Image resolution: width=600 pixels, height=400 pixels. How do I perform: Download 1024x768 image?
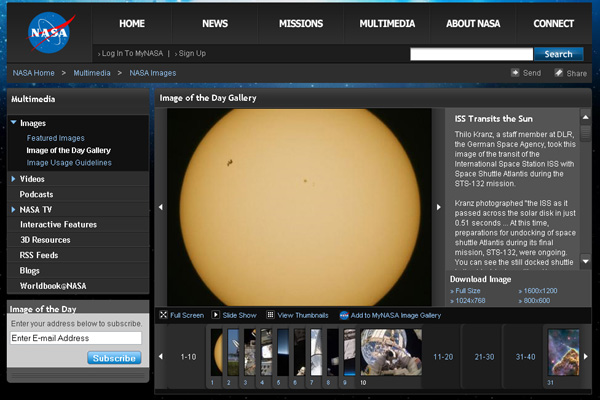click(470, 300)
